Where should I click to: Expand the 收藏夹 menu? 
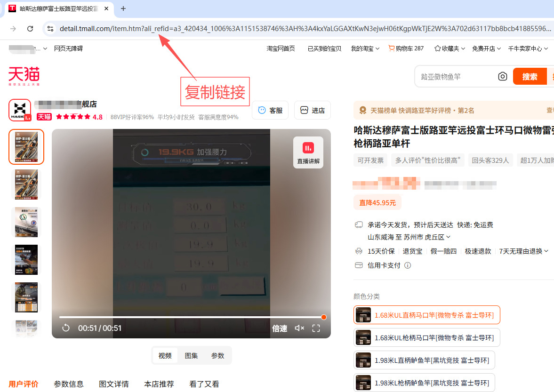pyautogui.click(x=450, y=48)
